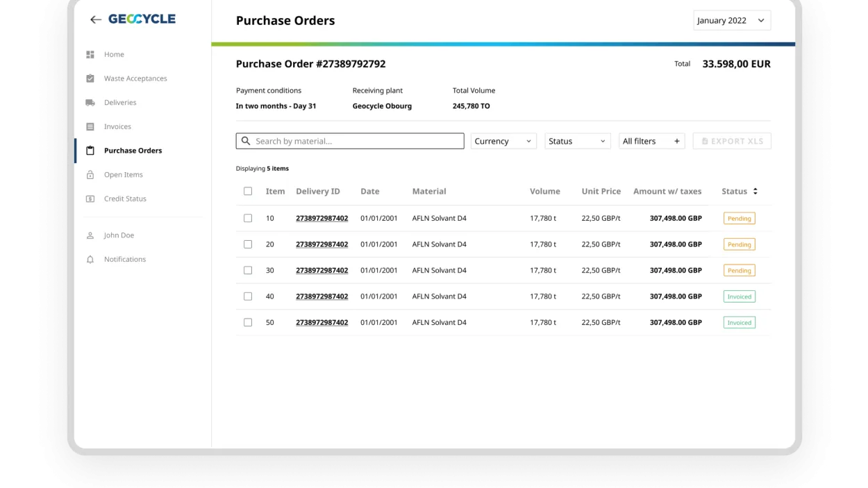
Task: Click the Home dashboard icon in sidebar
Action: coord(90,55)
